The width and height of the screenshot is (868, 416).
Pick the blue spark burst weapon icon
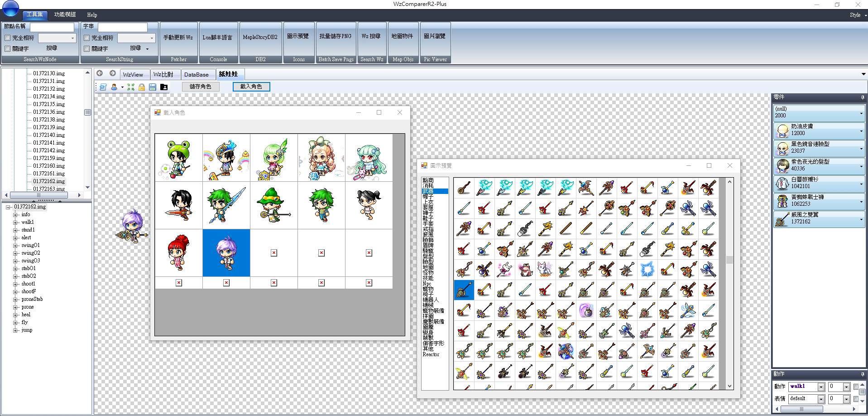(x=647, y=269)
